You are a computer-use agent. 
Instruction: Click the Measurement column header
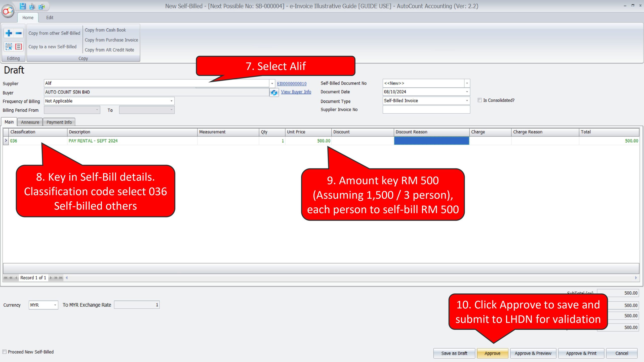pyautogui.click(x=228, y=132)
